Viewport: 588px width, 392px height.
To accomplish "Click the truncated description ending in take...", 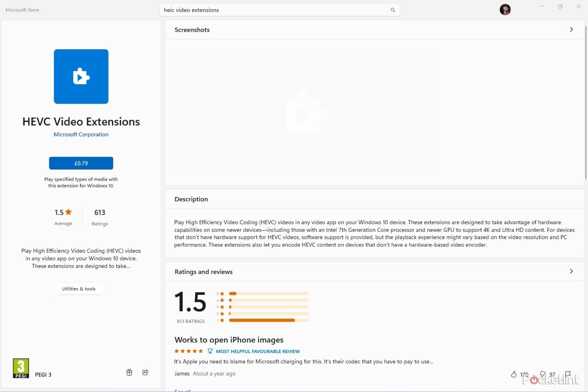I will pyautogui.click(x=81, y=258).
